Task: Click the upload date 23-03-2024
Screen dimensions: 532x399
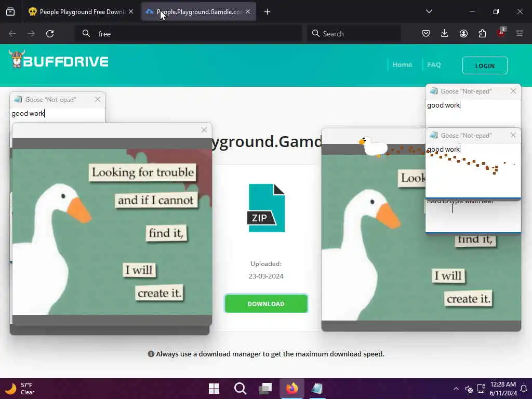Action: (x=266, y=276)
